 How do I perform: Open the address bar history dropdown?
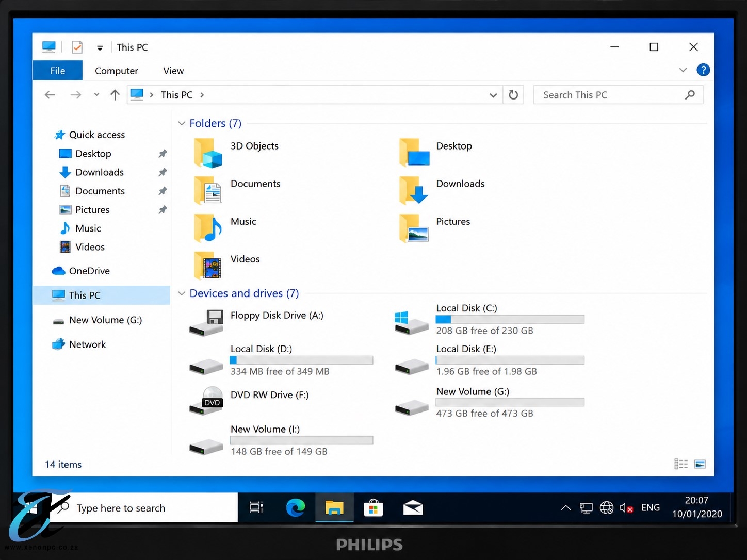click(493, 95)
